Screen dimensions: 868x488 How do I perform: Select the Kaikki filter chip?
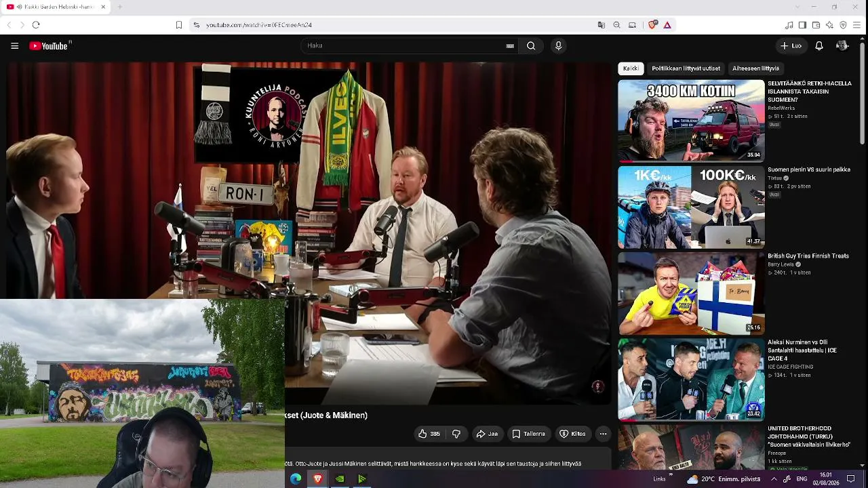coord(631,68)
